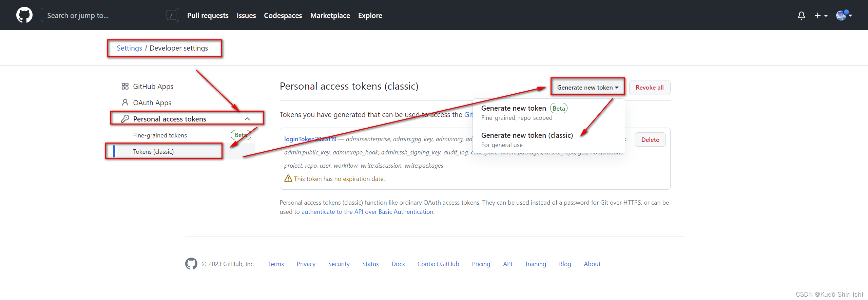Focus the Search or jump to field
The height and width of the screenshot is (300, 868).
tap(110, 15)
